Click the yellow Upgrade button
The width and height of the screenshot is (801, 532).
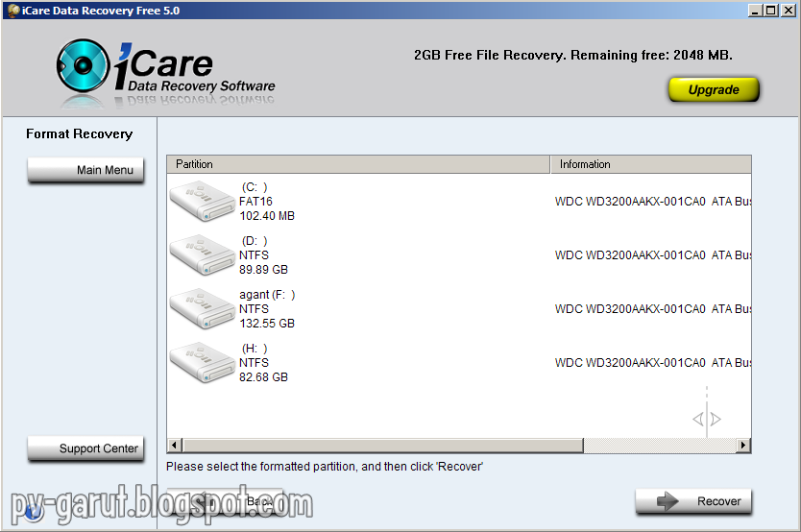pyautogui.click(x=714, y=90)
